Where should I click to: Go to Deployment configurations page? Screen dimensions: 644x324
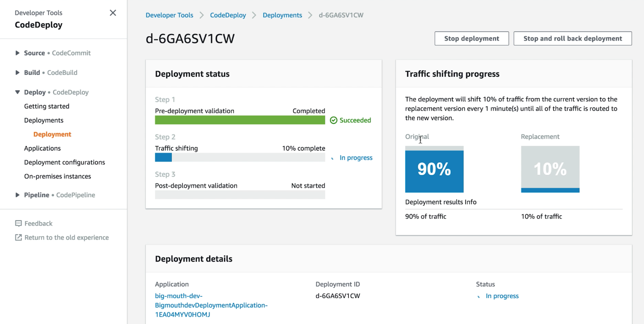coord(64,162)
